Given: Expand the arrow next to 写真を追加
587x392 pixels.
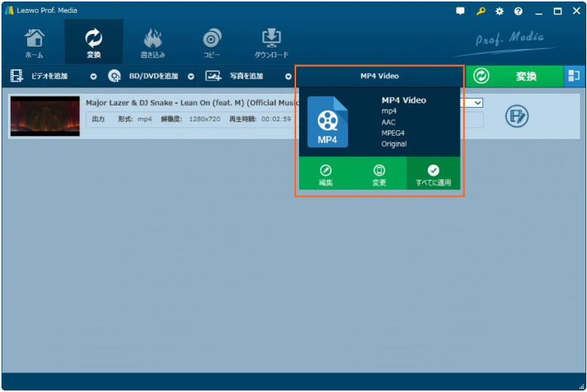Looking at the screenshot, I should click(x=288, y=76).
